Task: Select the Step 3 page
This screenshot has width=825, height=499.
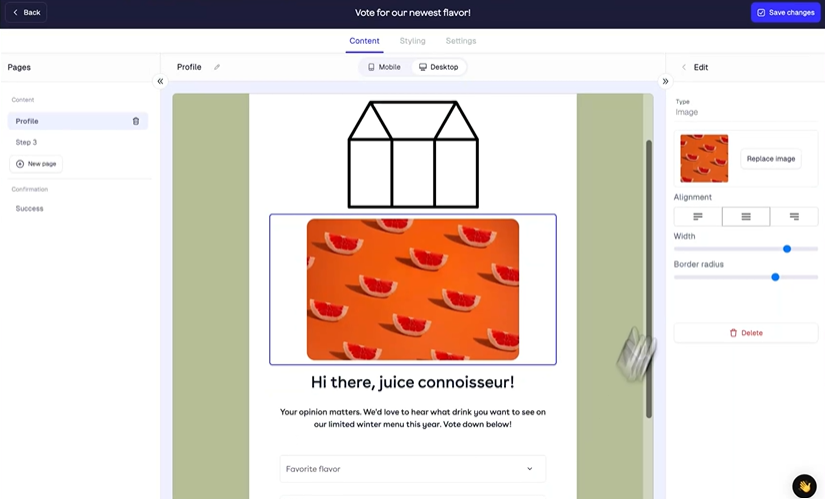Action: 26,142
